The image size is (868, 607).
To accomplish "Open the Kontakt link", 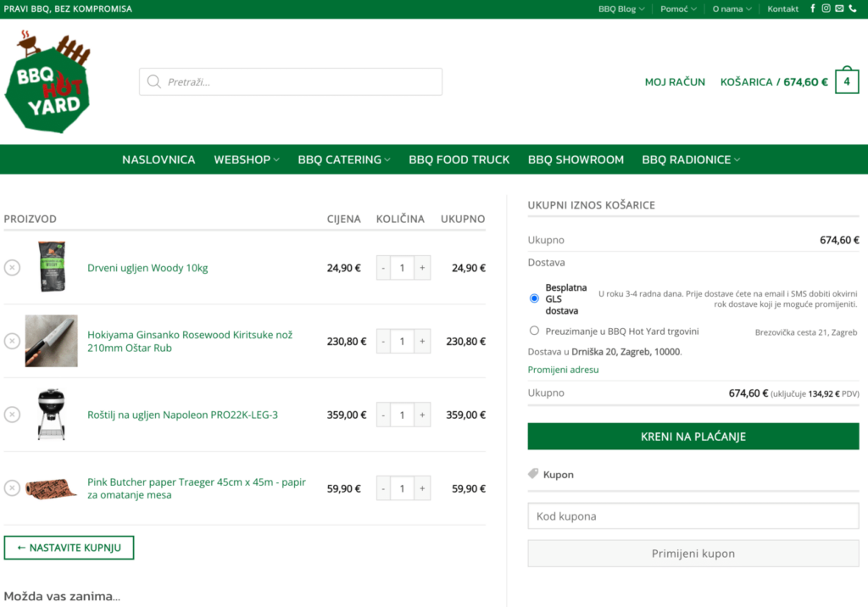I will pos(782,8).
